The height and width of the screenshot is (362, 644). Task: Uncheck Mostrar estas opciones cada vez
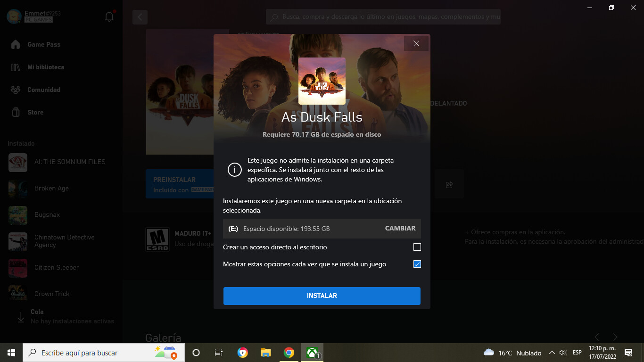[x=417, y=264]
